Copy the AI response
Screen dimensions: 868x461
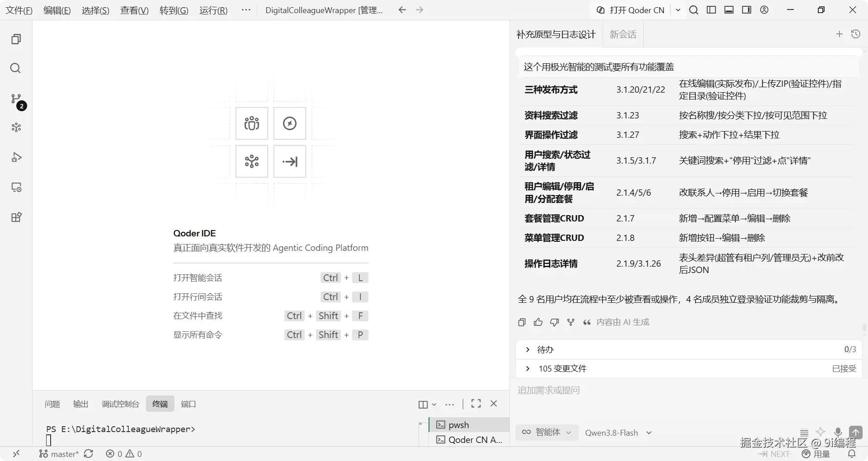click(522, 322)
